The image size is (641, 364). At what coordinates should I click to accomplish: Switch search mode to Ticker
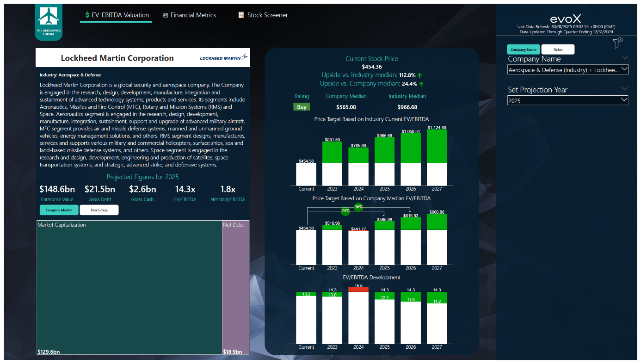point(558,49)
